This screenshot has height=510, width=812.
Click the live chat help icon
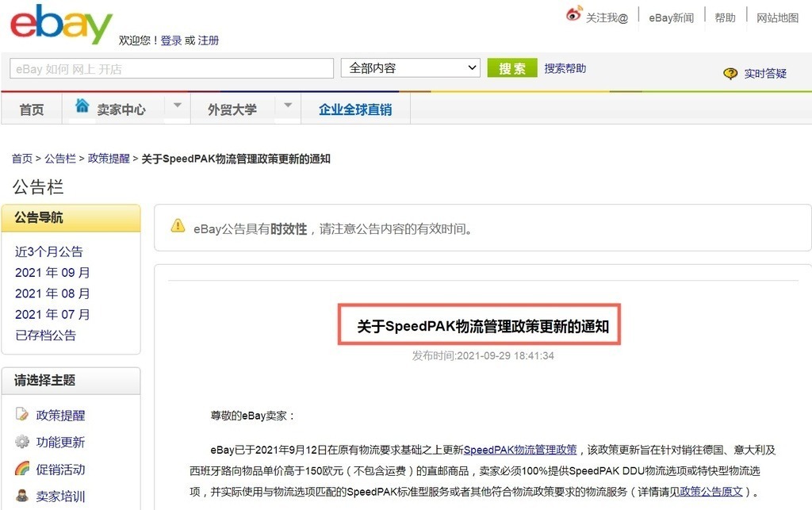(x=730, y=74)
